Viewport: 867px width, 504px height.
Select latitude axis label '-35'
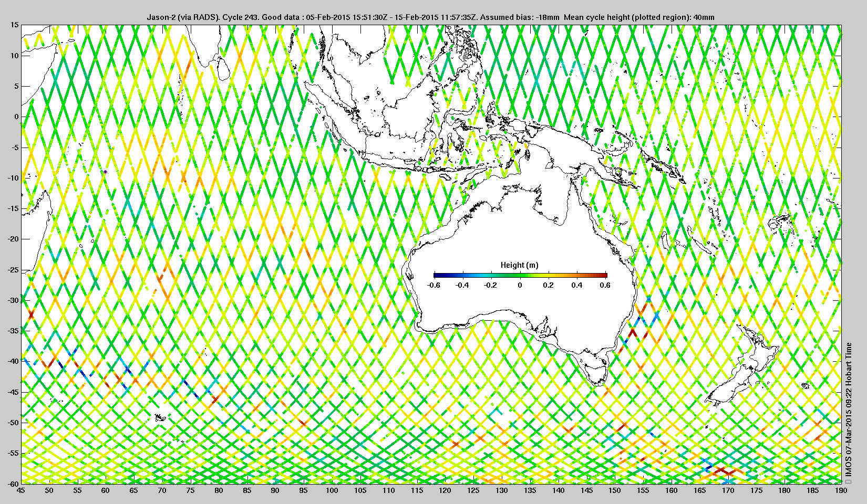[x=13, y=331]
